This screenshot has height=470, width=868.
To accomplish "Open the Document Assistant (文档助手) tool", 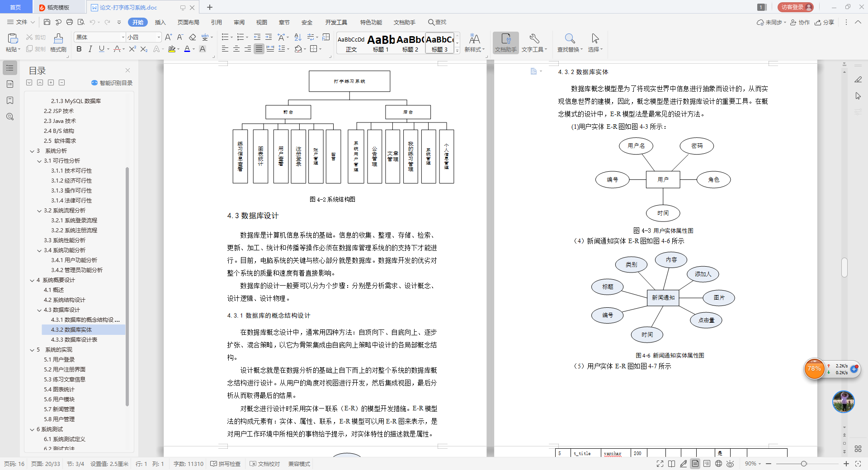I will point(505,43).
